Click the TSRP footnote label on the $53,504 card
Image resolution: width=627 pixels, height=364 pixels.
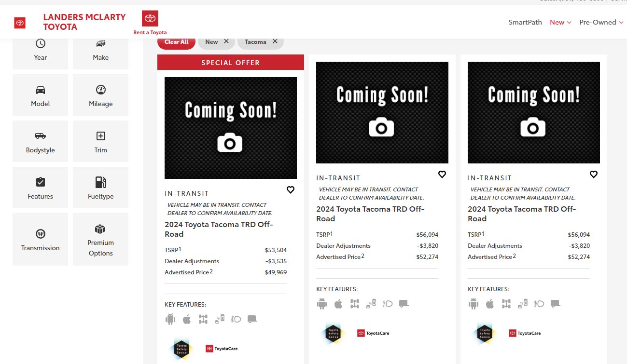(x=173, y=250)
